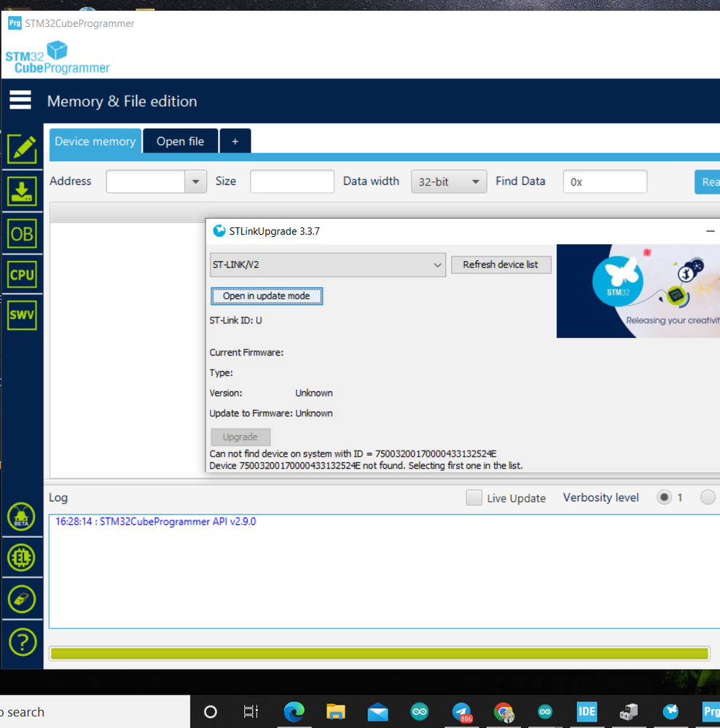
Task: Open the Help question mark icon
Action: (x=22, y=641)
